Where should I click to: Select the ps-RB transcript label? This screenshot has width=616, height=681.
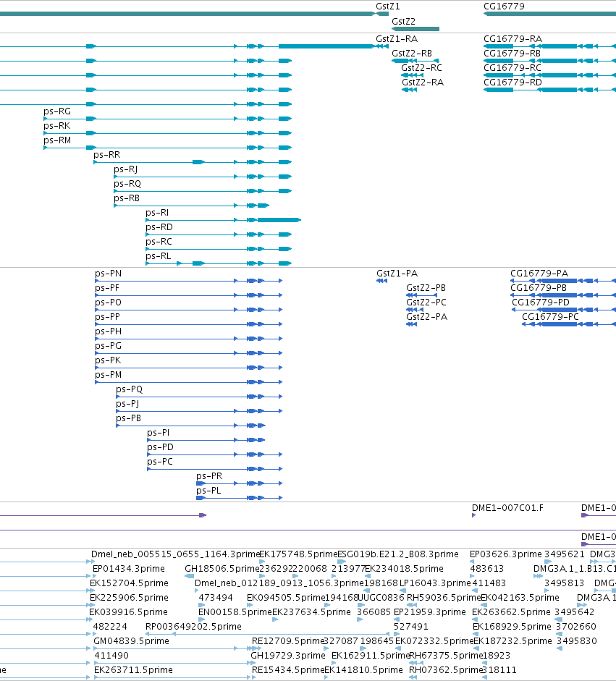click(127, 198)
